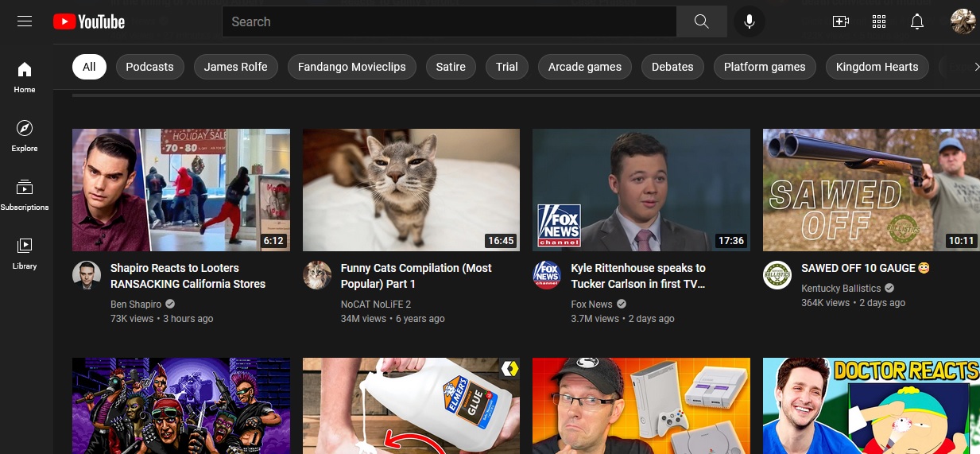Click the 364K views 2 days ago text
The image size is (980, 454).
854,303
